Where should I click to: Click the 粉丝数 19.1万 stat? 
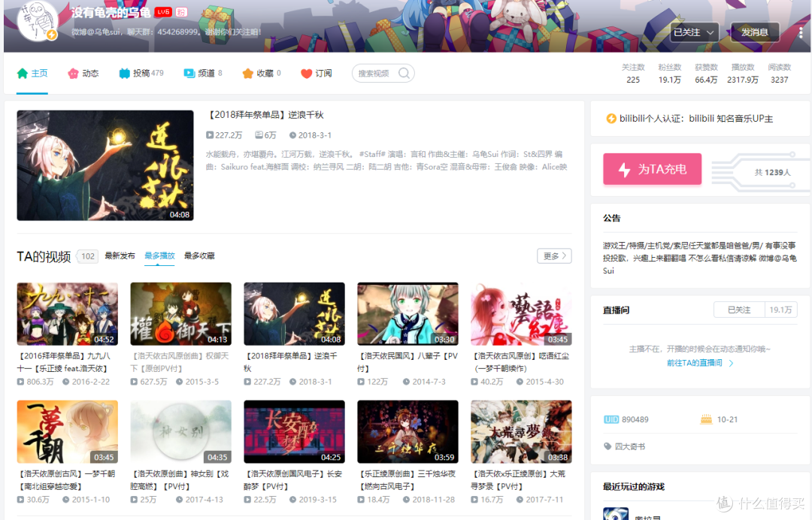click(670, 74)
